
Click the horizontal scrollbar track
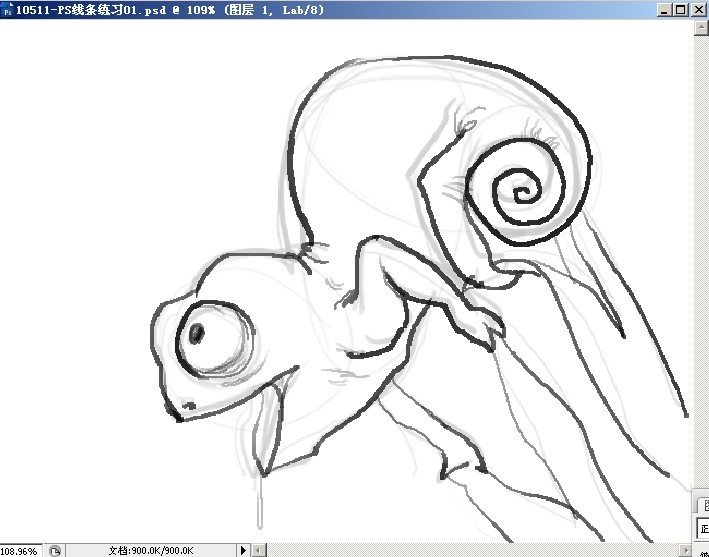[473, 550]
